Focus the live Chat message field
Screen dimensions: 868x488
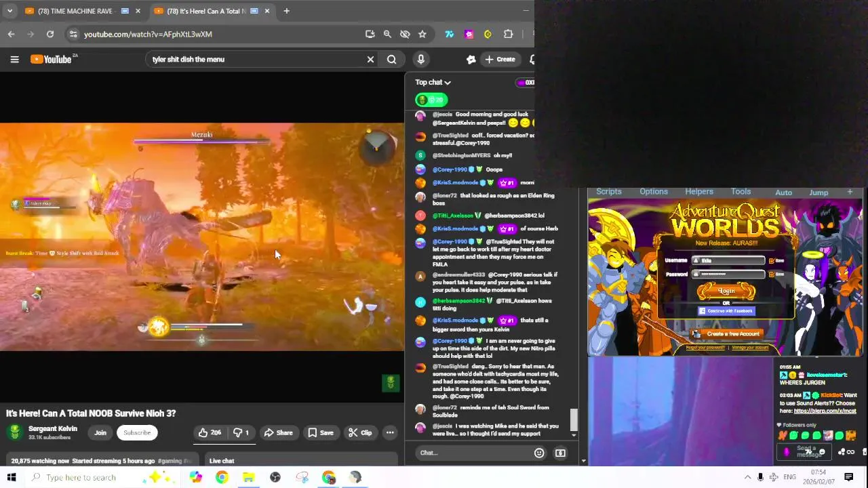pyautogui.click(x=475, y=453)
